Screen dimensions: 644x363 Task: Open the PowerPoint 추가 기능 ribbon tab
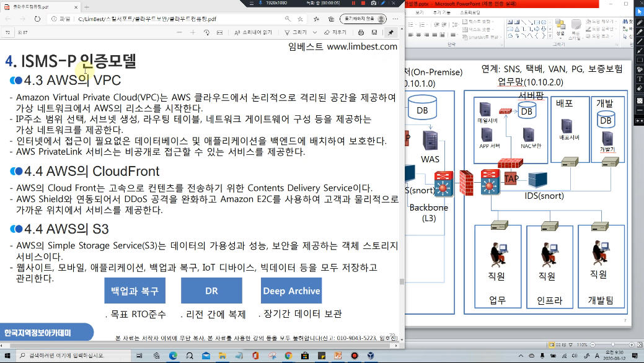point(442,13)
